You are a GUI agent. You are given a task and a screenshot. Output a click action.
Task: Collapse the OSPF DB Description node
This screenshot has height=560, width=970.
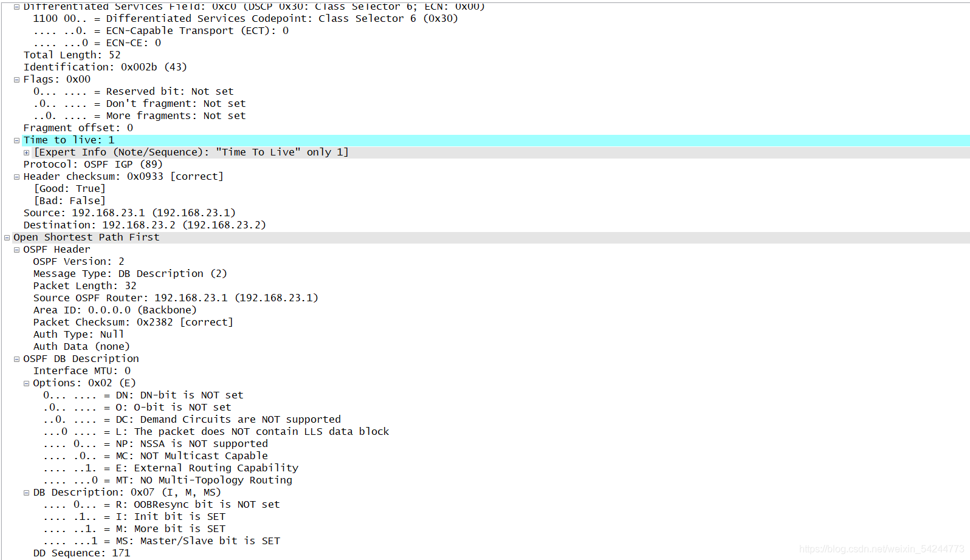(x=17, y=359)
